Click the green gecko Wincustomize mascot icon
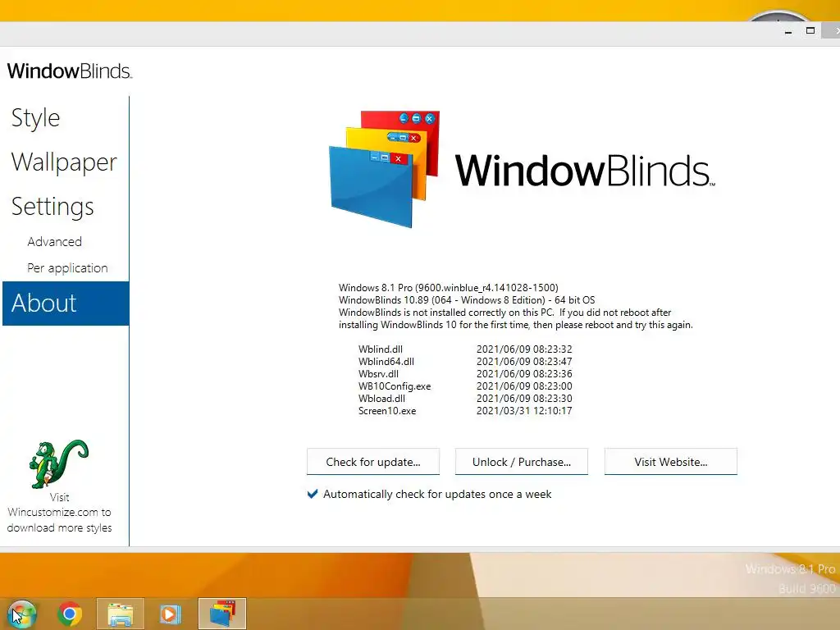The image size is (840, 630). pos(58,464)
